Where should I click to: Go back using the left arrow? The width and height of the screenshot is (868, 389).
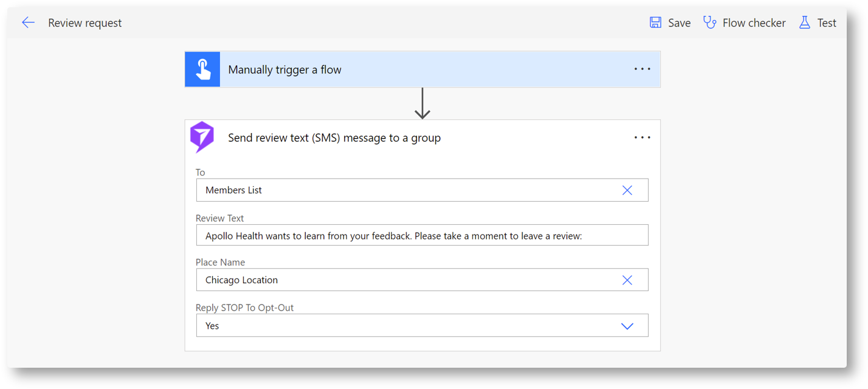tap(28, 23)
